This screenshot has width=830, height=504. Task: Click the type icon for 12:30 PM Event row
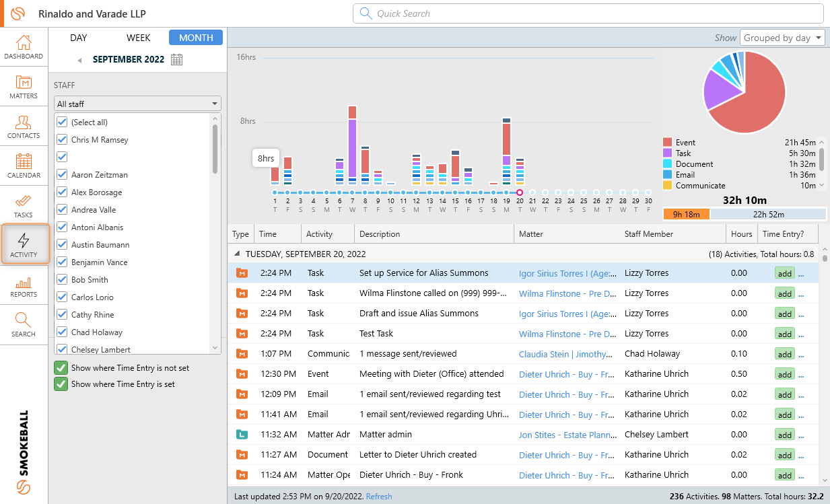coord(242,374)
